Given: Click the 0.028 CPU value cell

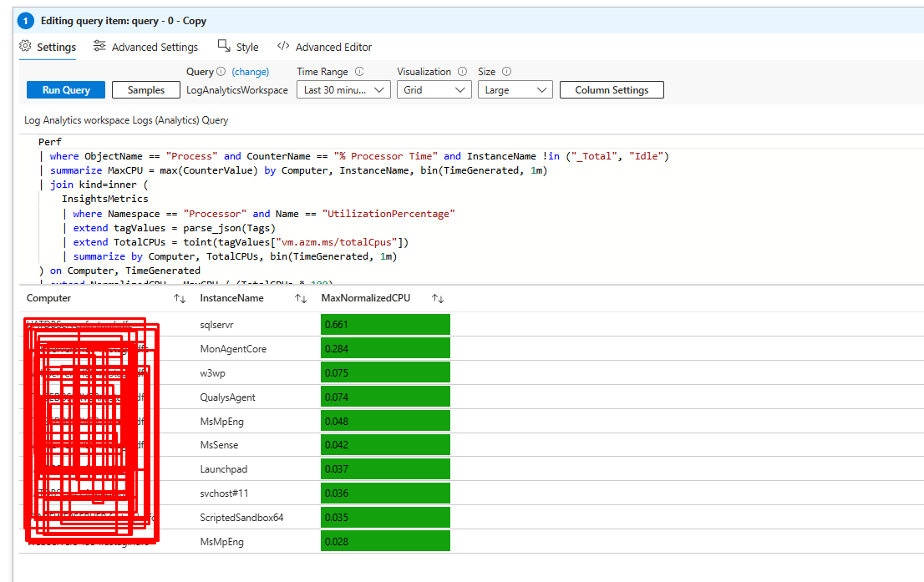Looking at the screenshot, I should click(385, 541).
